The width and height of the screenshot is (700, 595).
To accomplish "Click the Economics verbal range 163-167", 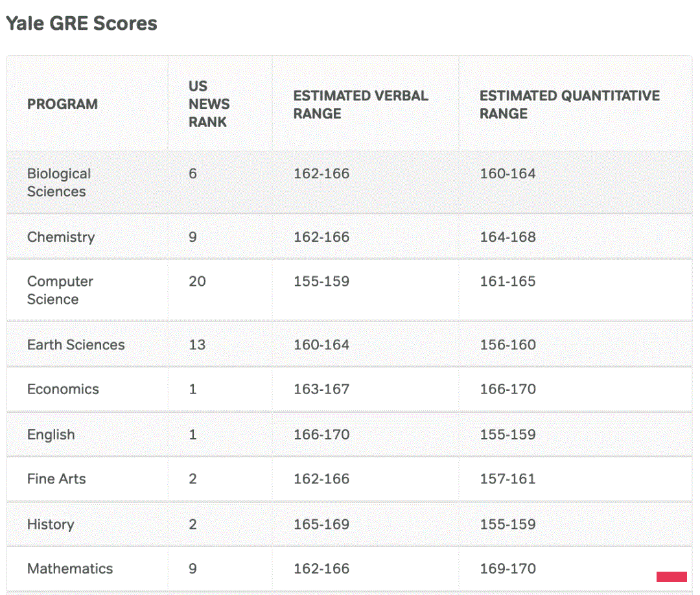I will pyautogui.click(x=321, y=389).
